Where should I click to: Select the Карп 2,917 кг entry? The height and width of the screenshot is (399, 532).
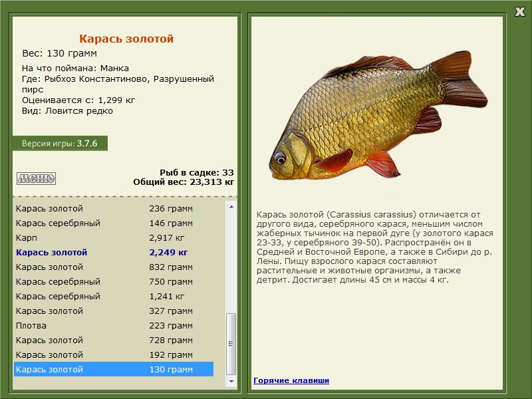click(x=113, y=238)
